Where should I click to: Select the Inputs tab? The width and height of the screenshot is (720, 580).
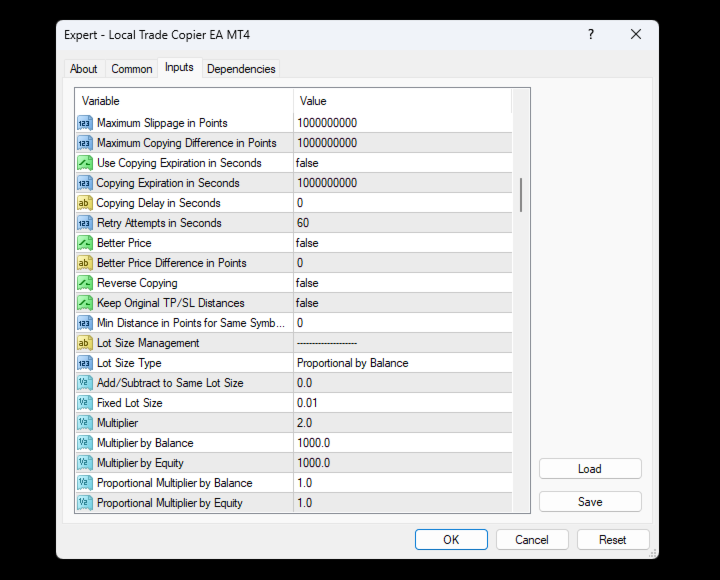179,68
